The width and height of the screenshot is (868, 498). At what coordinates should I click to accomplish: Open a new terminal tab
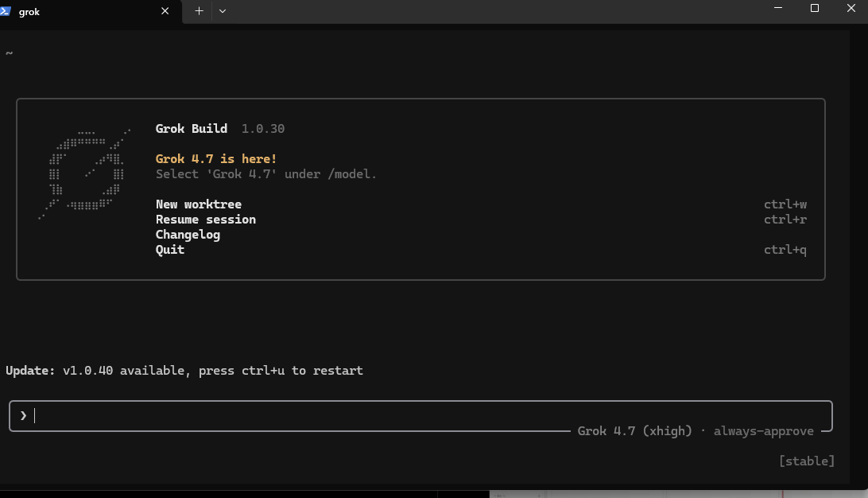pyautogui.click(x=200, y=11)
